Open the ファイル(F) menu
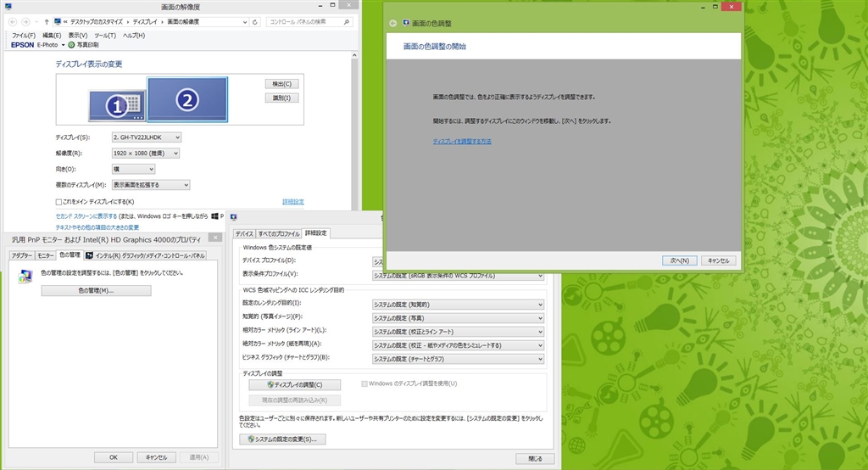 pos(24,35)
